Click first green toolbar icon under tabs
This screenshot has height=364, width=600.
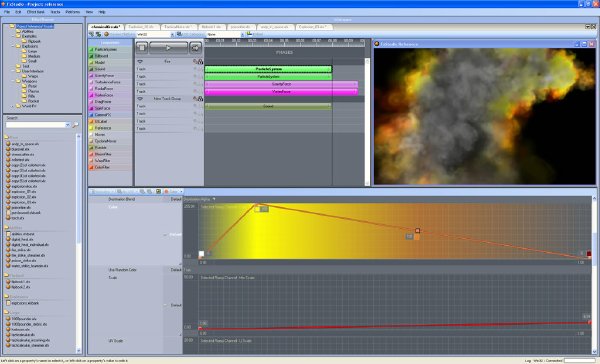pyautogui.click(x=91, y=34)
